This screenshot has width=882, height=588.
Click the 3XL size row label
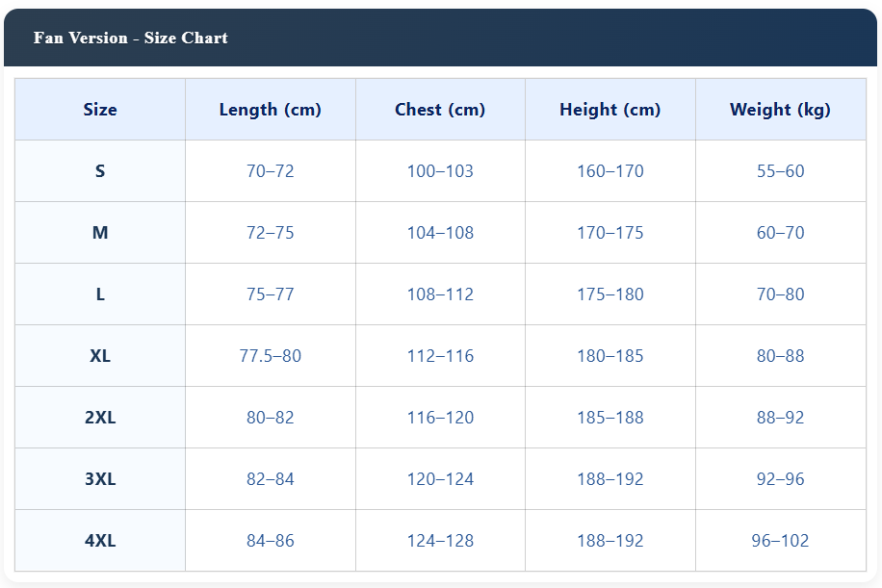click(x=100, y=479)
